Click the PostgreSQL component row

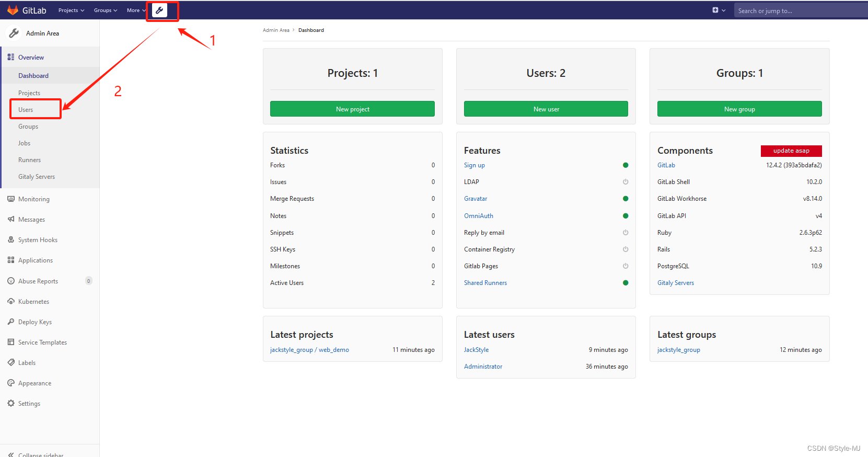click(739, 266)
